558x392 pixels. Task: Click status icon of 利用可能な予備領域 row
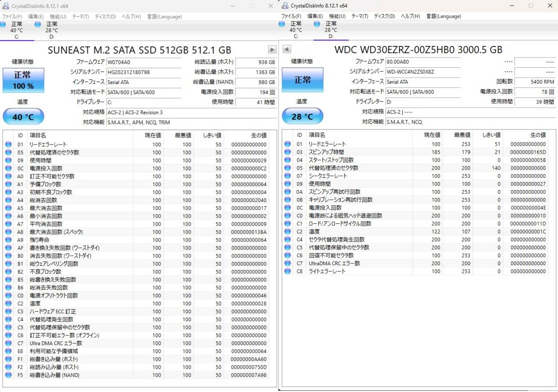point(8,351)
